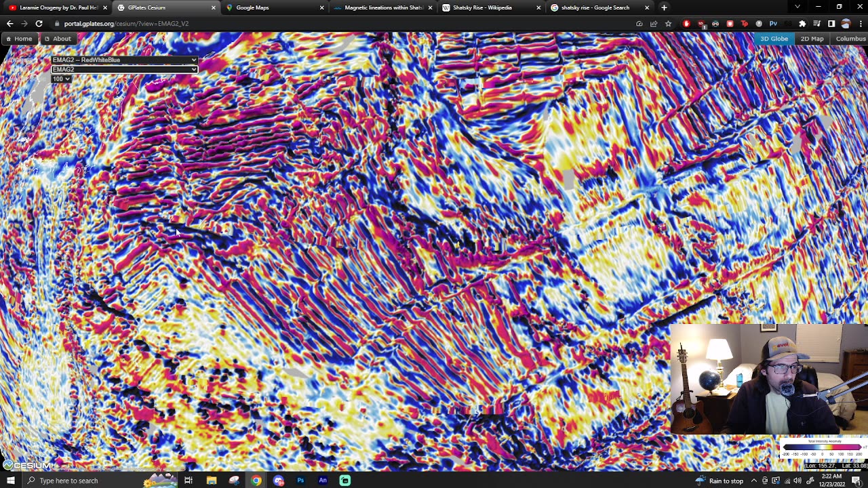Screen dimensions: 868x488
Task: Open the notifications center icon
Action: click(x=856, y=481)
